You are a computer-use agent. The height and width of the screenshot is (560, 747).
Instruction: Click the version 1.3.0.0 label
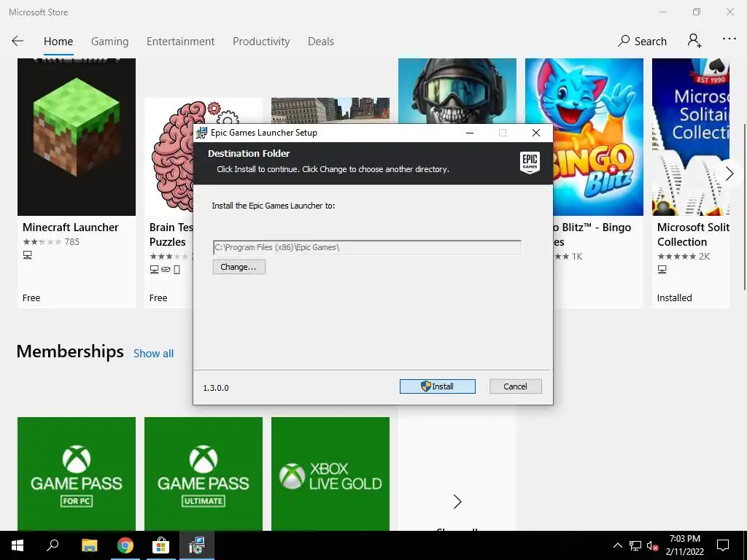click(216, 388)
